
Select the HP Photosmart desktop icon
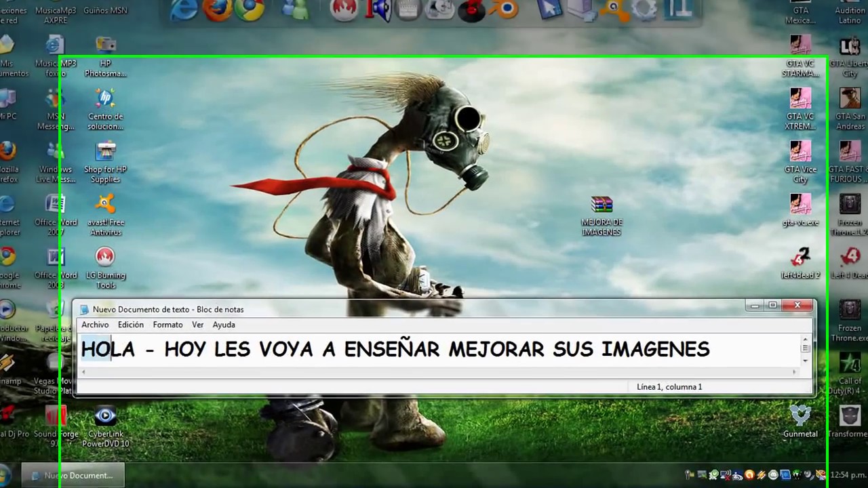click(106, 57)
